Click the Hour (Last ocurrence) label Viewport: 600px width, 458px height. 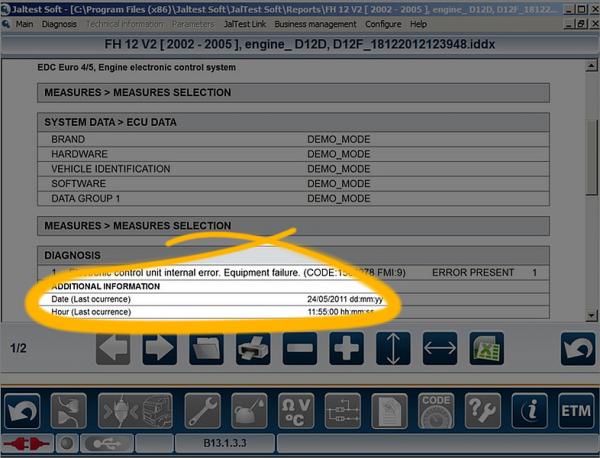click(x=91, y=312)
